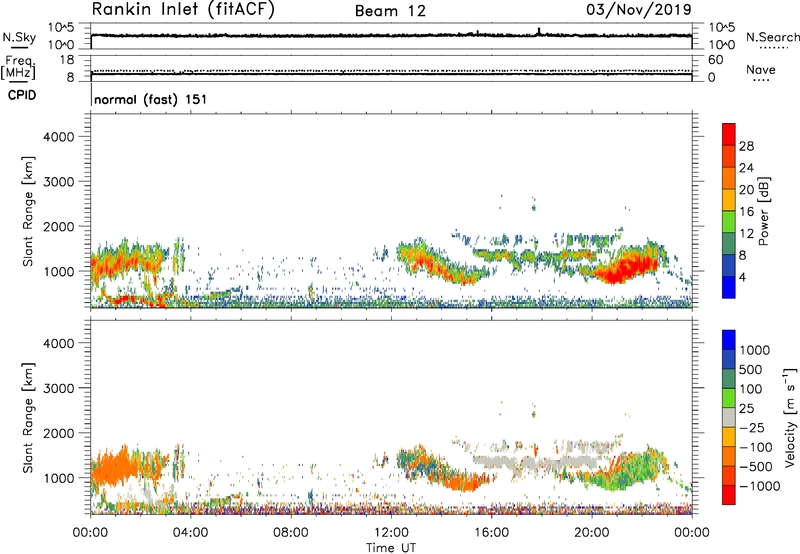Click '3000' tick on the velocity panel

point(58,388)
